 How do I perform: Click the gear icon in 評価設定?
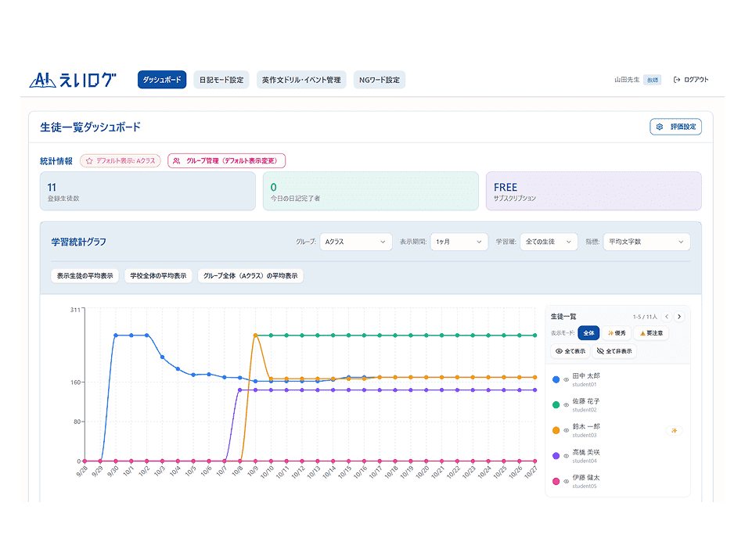pos(660,127)
